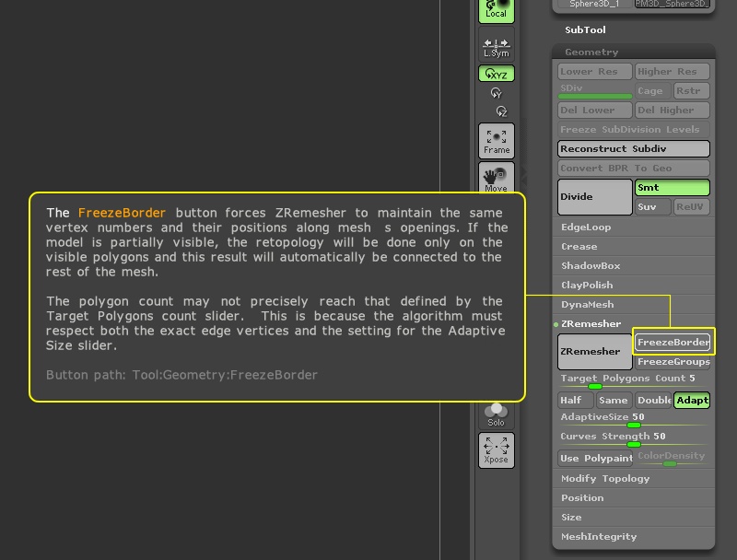
Task: Adjust the AdaptiveSize slider
Action: coord(634,419)
